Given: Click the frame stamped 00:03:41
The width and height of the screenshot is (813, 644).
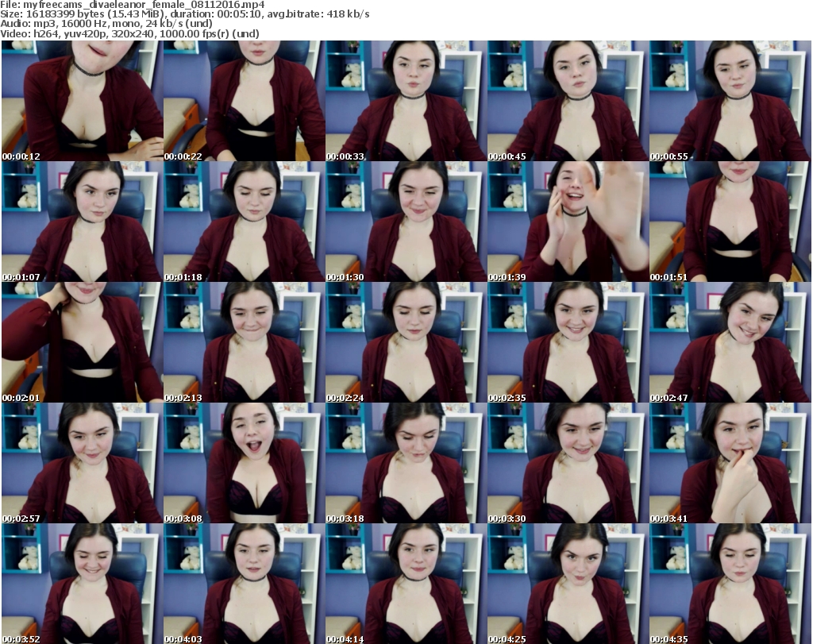Looking at the screenshot, I should coord(730,463).
